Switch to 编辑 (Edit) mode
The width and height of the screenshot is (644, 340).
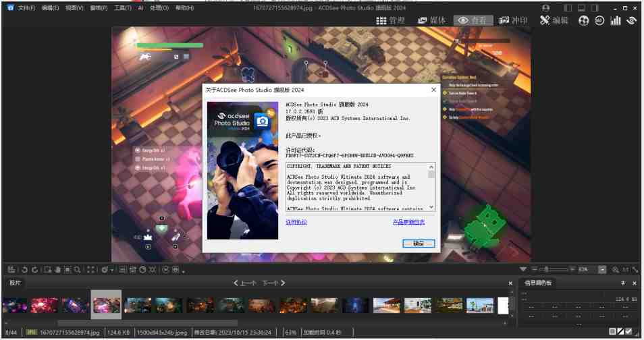(x=554, y=20)
